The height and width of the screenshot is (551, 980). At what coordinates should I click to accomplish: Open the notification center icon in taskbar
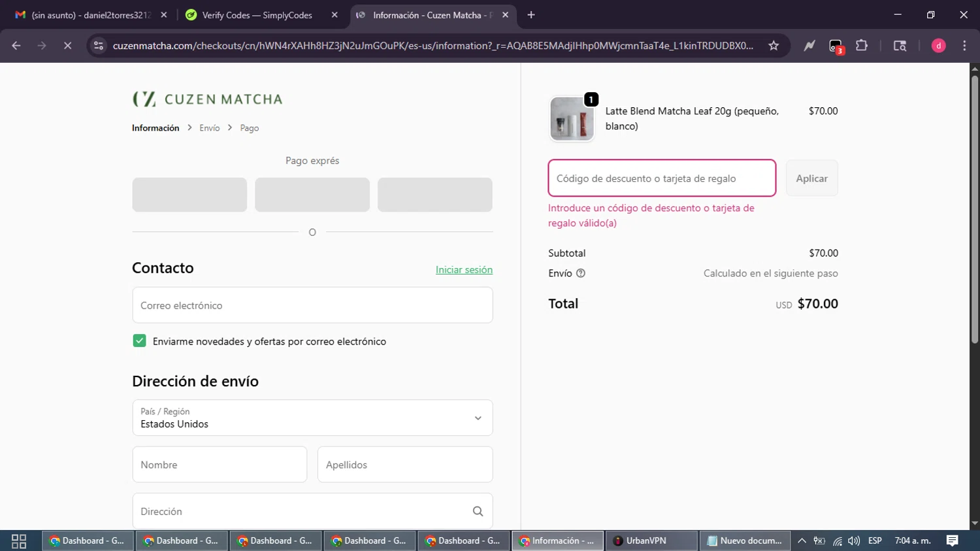click(x=953, y=541)
